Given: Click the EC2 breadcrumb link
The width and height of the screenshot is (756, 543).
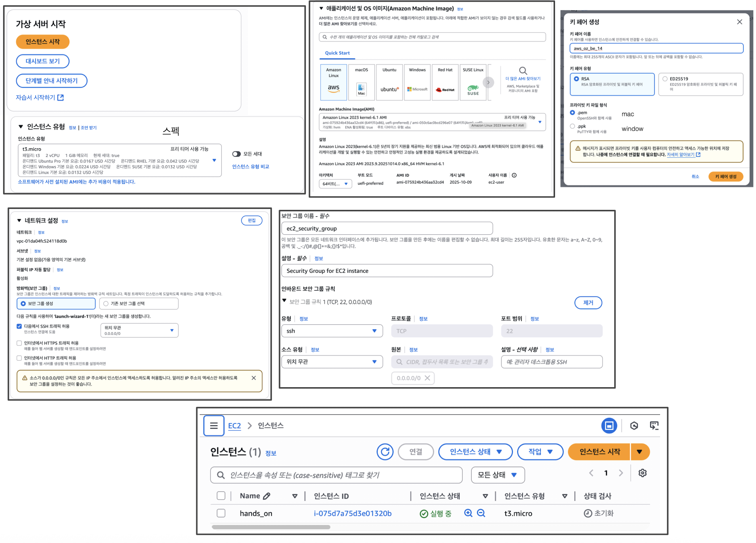Looking at the screenshot, I should point(234,426).
